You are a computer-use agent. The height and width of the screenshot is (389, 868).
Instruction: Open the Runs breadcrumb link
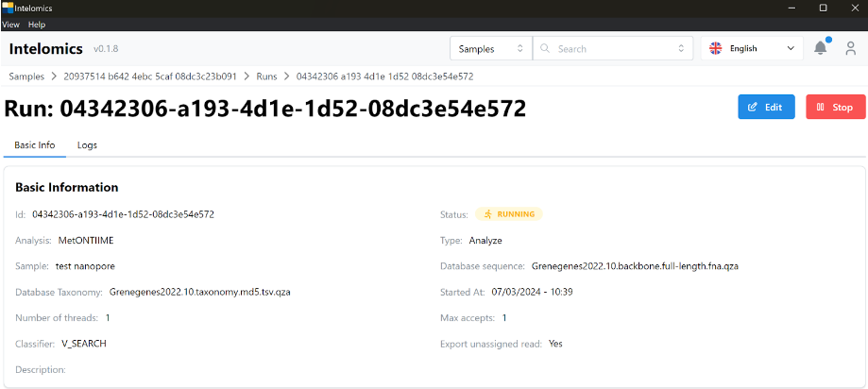[x=266, y=76]
